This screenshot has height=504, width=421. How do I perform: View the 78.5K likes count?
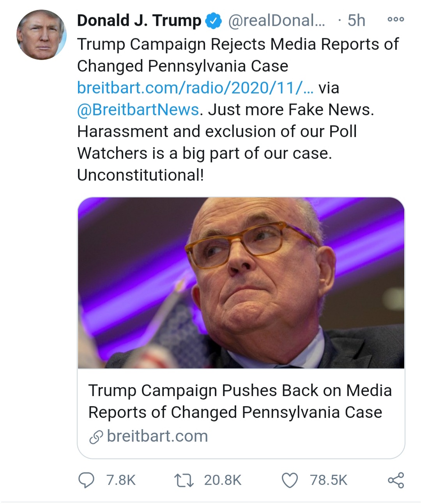pos(328,480)
